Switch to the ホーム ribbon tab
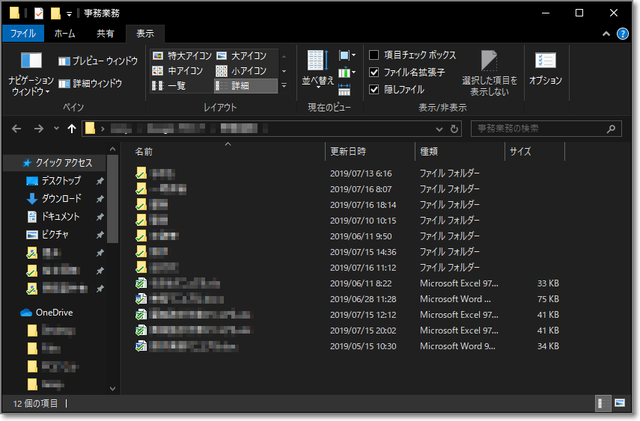The image size is (640, 421). click(x=64, y=34)
